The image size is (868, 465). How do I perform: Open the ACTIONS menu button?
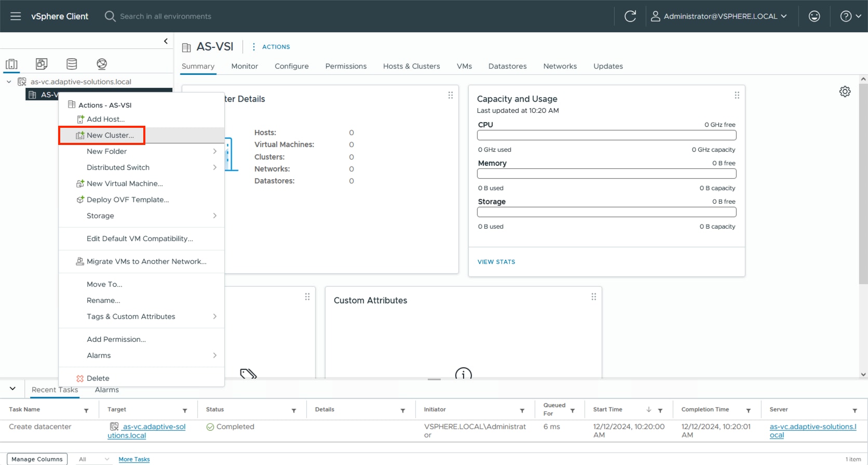coord(271,47)
